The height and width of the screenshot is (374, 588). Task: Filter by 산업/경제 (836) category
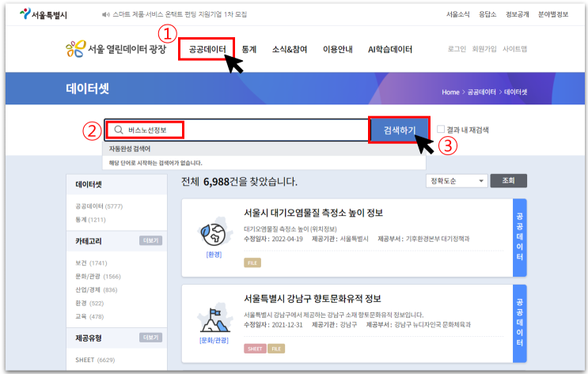97,289
